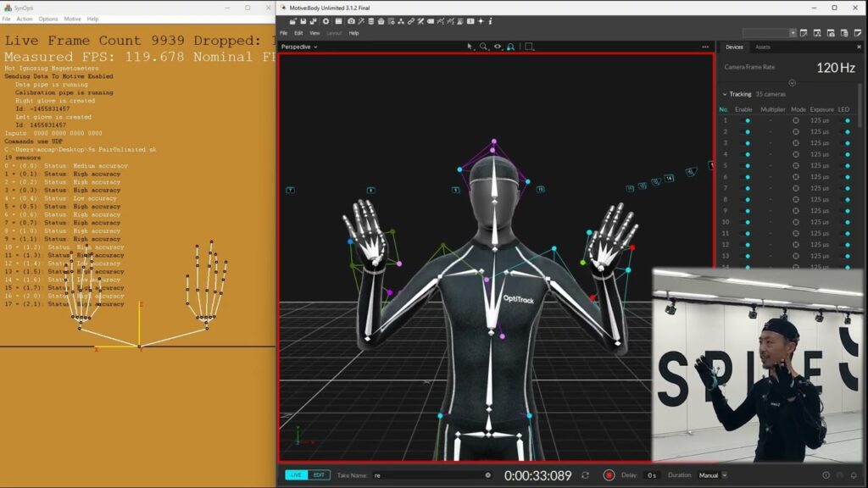The height and width of the screenshot is (488, 868).
Task: Switch to the Assets tab
Action: click(763, 47)
